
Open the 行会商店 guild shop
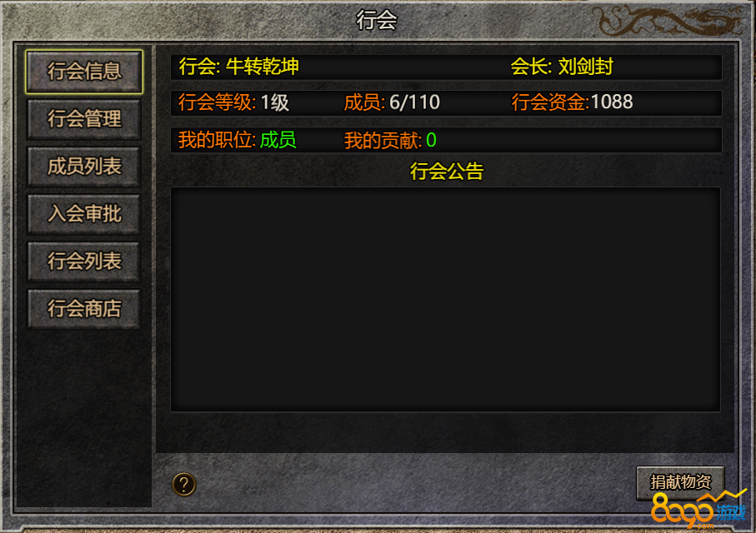[x=84, y=309]
